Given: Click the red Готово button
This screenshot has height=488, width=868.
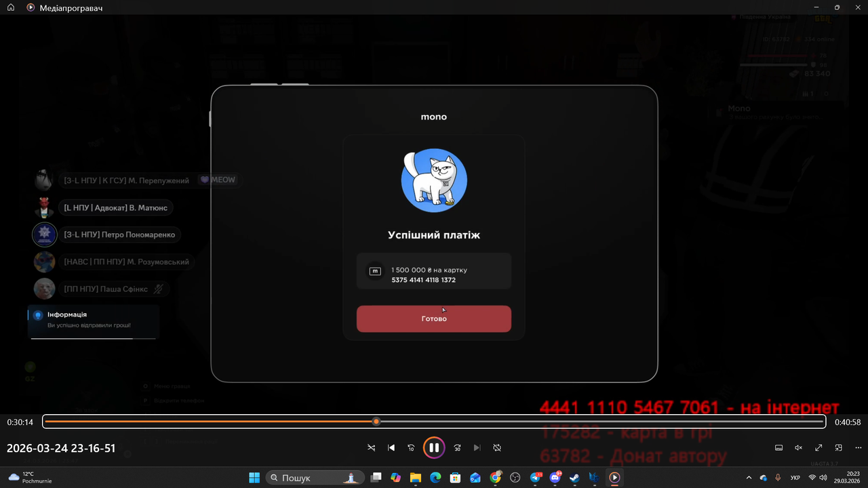Looking at the screenshot, I should (434, 319).
